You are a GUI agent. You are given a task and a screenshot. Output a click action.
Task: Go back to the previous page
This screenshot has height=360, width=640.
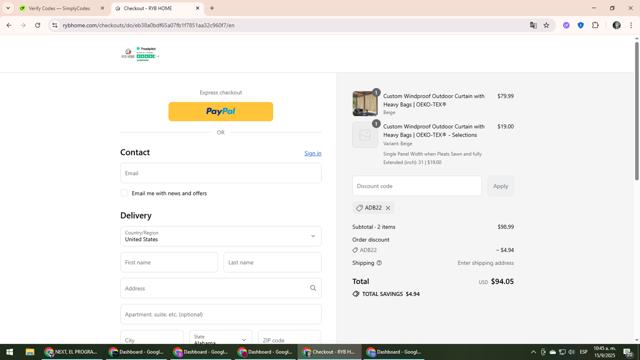pyautogui.click(x=9, y=25)
